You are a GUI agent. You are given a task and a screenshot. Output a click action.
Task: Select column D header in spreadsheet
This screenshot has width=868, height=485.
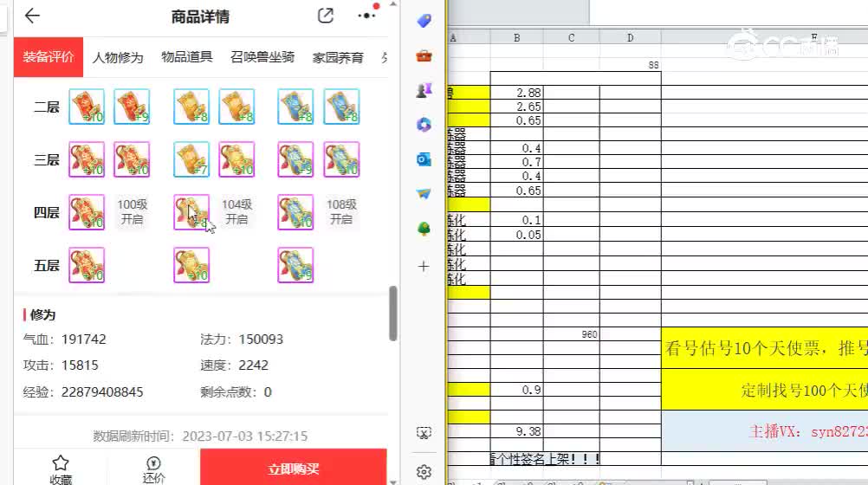coord(630,37)
